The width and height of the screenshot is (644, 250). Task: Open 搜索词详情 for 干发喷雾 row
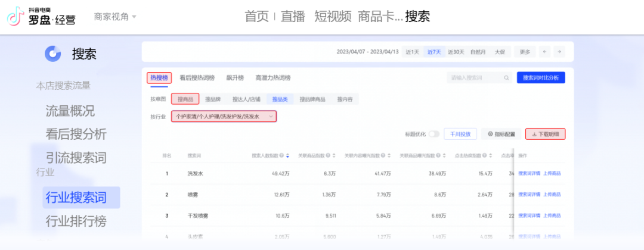click(529, 215)
